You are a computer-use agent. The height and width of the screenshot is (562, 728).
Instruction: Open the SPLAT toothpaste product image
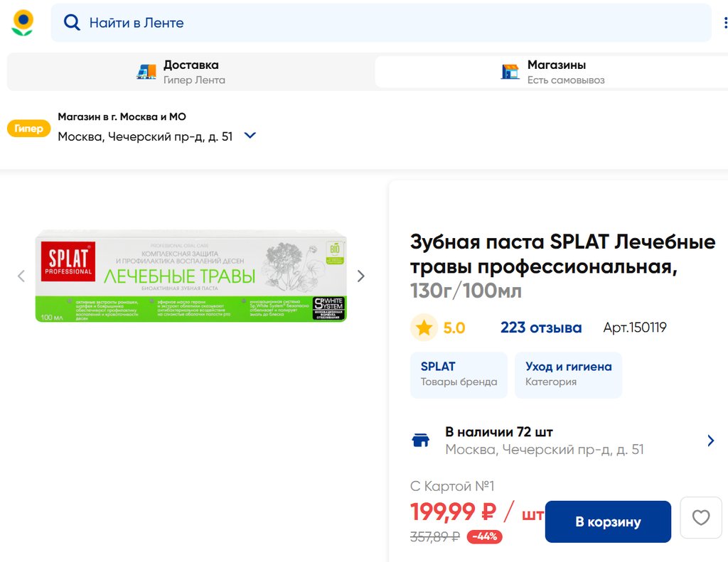(191, 276)
